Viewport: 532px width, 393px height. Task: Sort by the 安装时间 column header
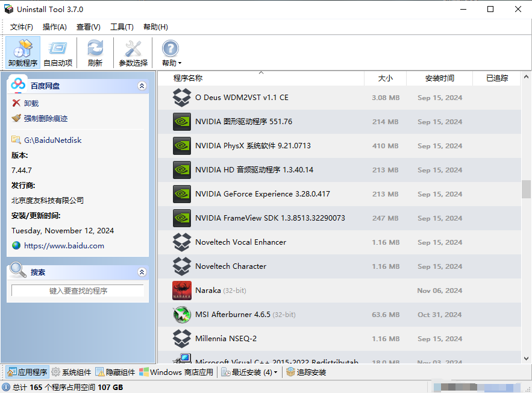tap(439, 78)
